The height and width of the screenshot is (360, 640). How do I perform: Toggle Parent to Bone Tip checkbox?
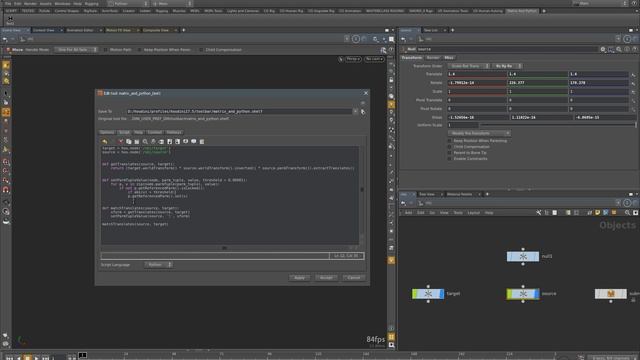point(450,153)
